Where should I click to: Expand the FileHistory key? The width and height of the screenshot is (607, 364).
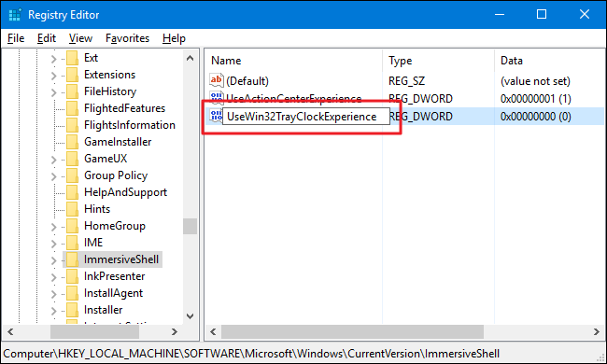point(54,92)
